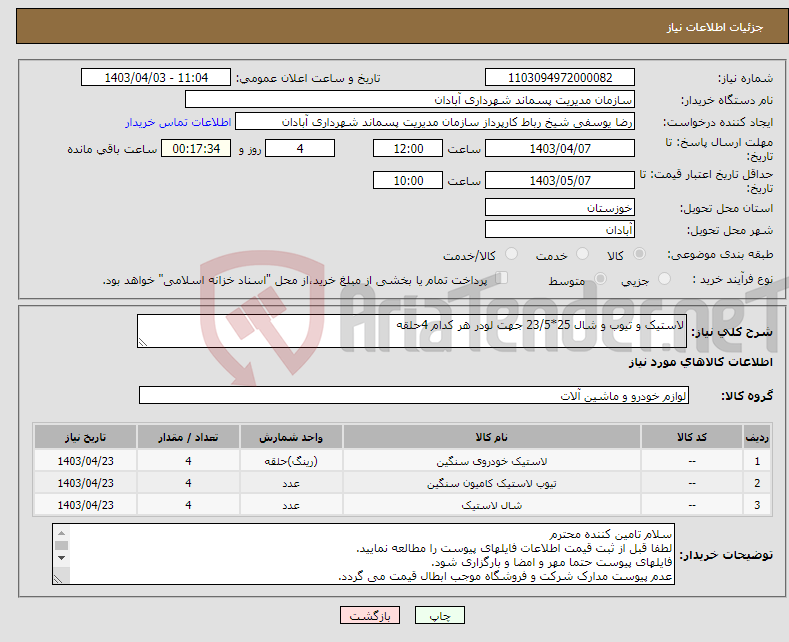Click the province field خوزستان
The width and height of the screenshot is (789, 642).
click(x=560, y=207)
